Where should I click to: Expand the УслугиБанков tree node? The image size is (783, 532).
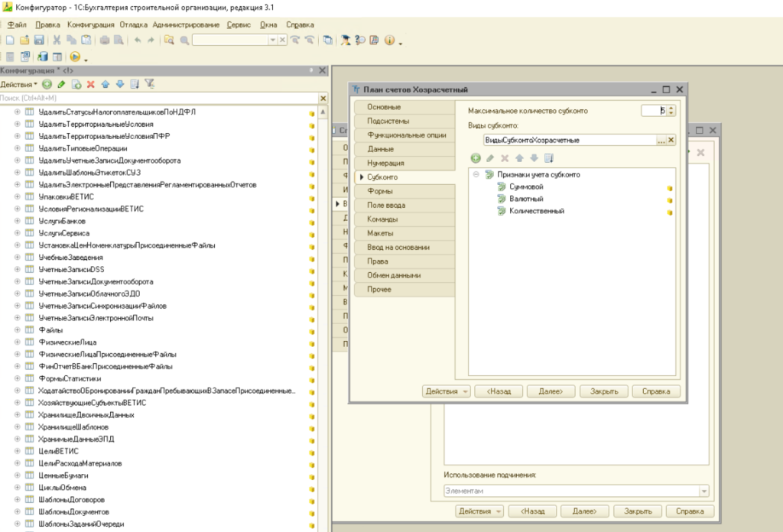click(17, 221)
